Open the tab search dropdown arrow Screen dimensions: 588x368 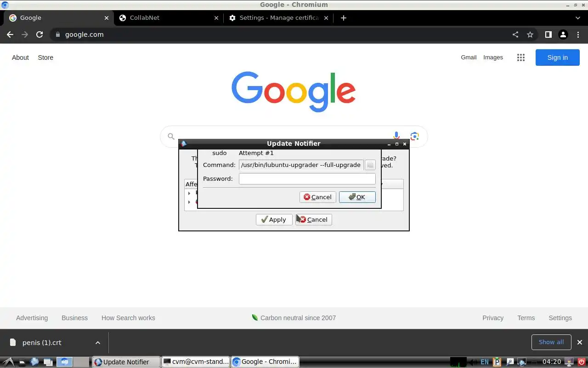578,18
